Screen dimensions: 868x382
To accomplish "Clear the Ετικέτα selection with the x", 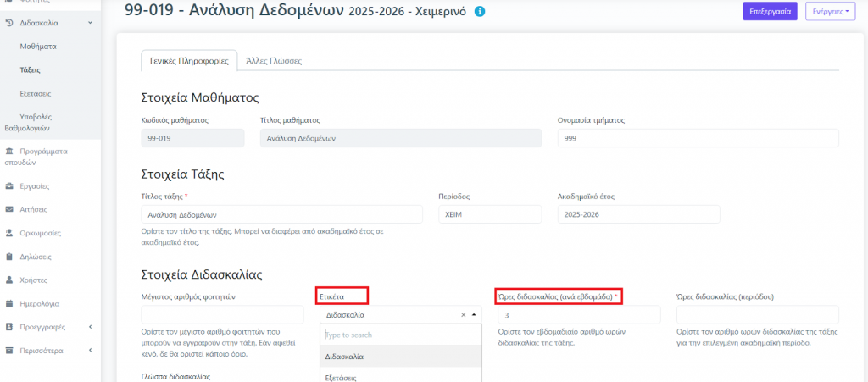I will 463,314.
